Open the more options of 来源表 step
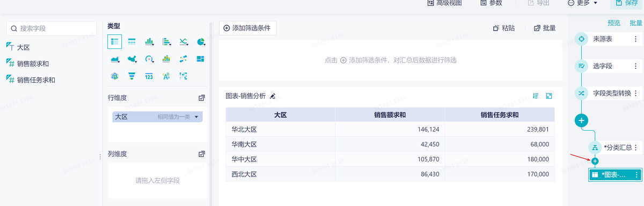This screenshot has height=206, width=644. click(636, 39)
